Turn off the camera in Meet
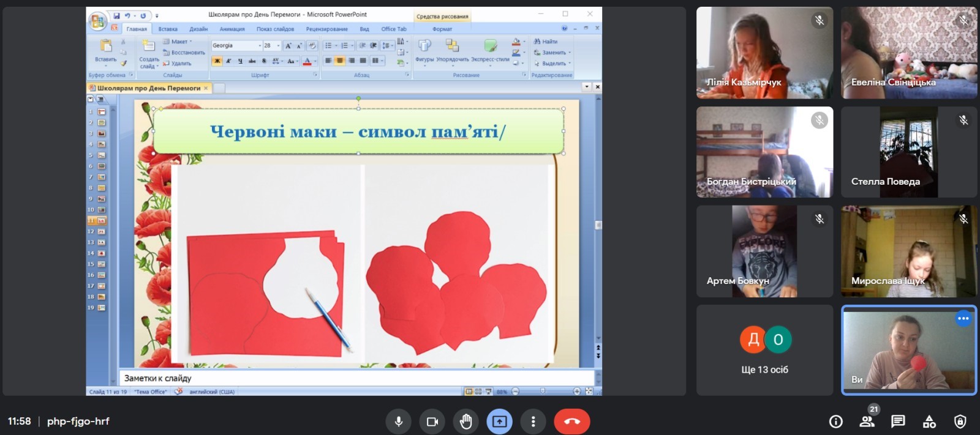 tap(432, 422)
